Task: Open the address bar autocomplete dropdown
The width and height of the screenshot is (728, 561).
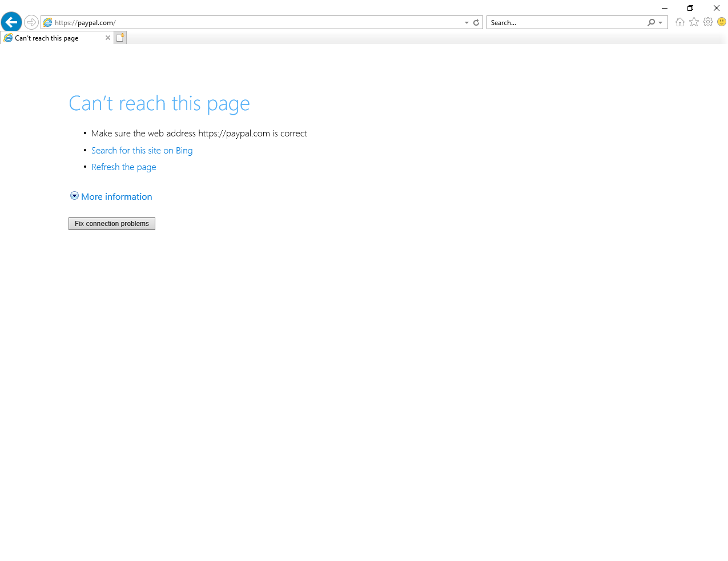Action: [466, 23]
